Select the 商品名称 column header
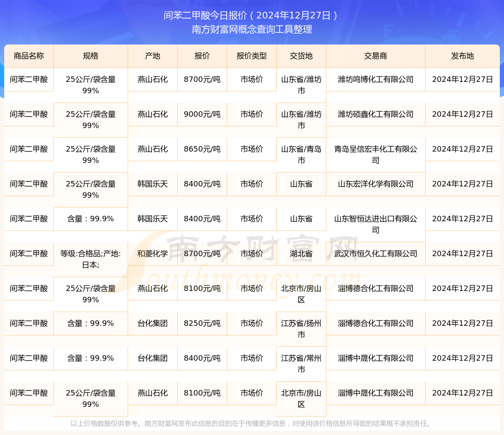 [x=29, y=56]
